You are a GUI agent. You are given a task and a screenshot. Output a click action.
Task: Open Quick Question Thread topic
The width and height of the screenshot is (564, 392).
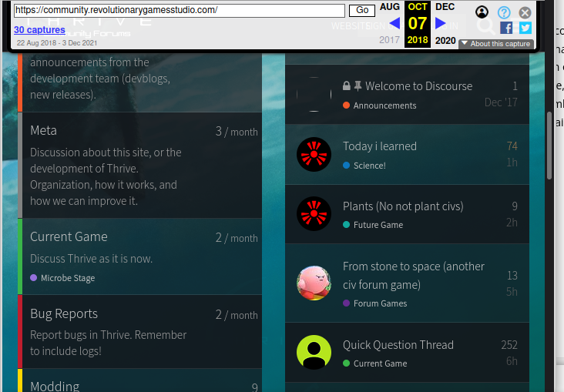(x=398, y=345)
